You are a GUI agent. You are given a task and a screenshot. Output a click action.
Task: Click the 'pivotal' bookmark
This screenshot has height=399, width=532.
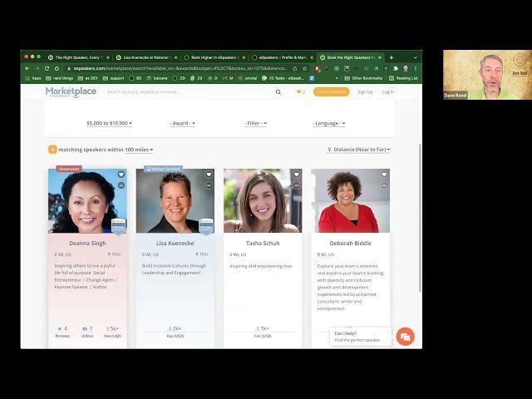(248, 78)
